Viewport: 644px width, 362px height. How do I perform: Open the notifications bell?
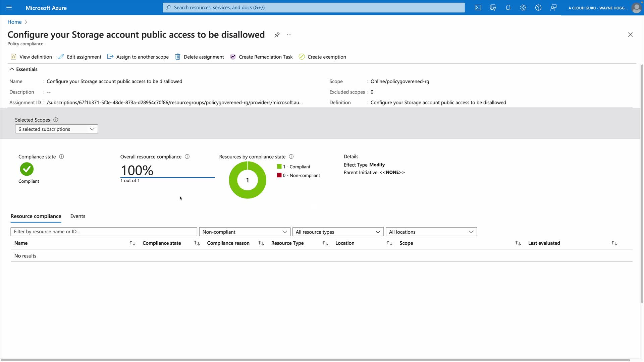coord(508,8)
